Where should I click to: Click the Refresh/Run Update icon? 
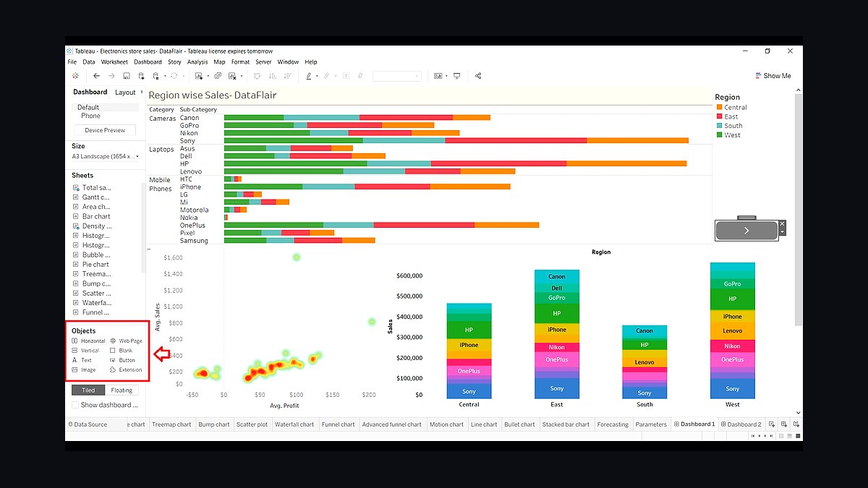[x=174, y=76]
